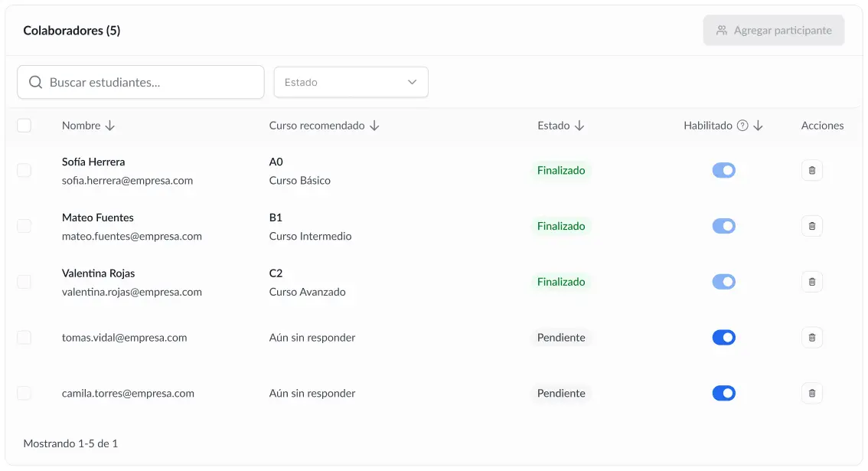
Task: Click the Nombre column header
Action: tap(81, 126)
